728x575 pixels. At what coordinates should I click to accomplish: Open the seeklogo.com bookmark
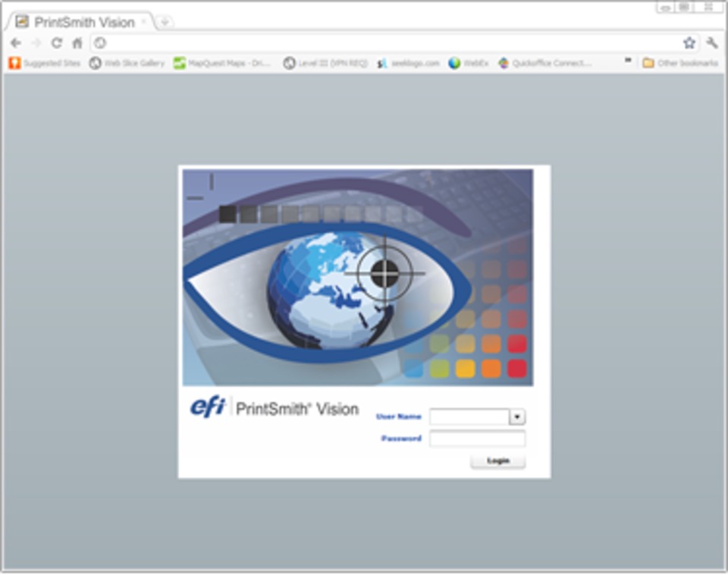[408, 63]
